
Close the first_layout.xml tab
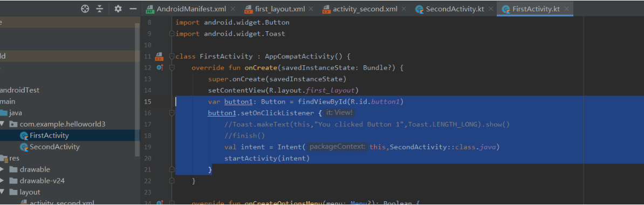coord(311,9)
